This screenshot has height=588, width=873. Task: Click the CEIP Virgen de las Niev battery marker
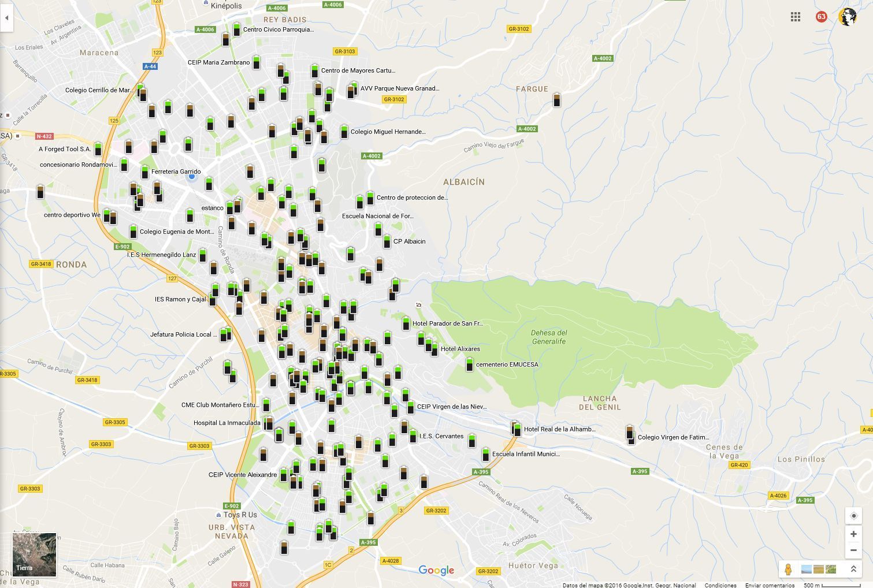tap(411, 407)
